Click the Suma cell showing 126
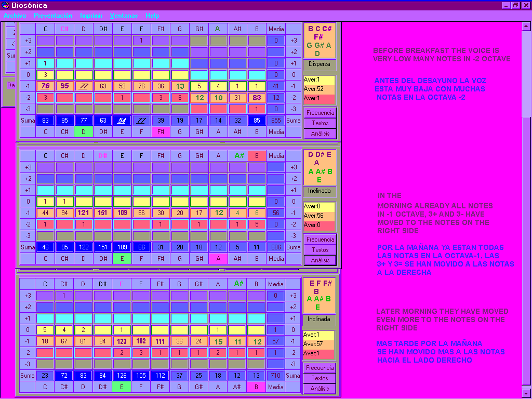The width and height of the screenshot is (532, 399). click(122, 376)
